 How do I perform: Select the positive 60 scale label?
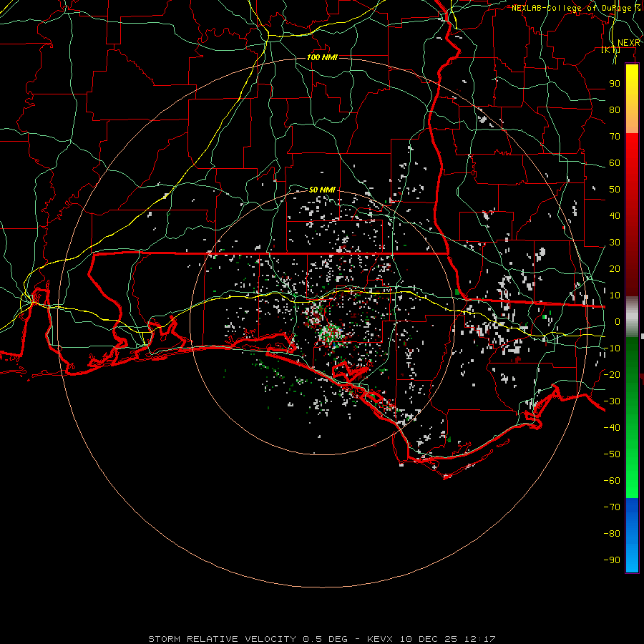point(615,162)
